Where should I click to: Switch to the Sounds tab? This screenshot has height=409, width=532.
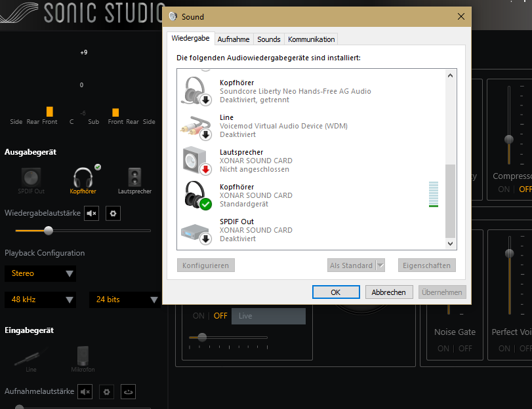(x=269, y=39)
